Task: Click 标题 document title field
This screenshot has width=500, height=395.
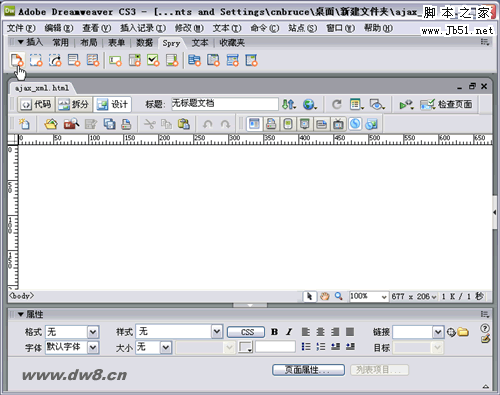Action: coord(225,104)
